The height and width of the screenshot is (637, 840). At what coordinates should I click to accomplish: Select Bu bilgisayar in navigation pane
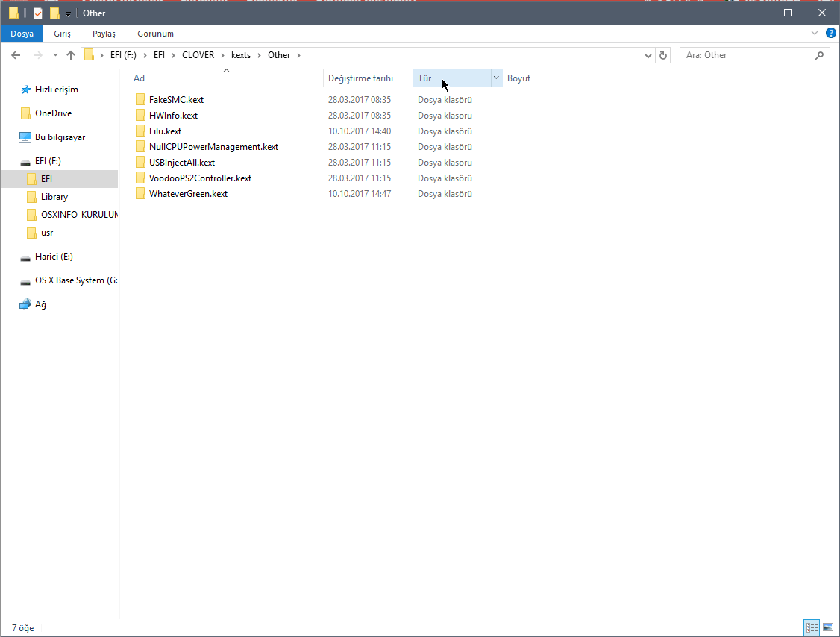tap(60, 137)
